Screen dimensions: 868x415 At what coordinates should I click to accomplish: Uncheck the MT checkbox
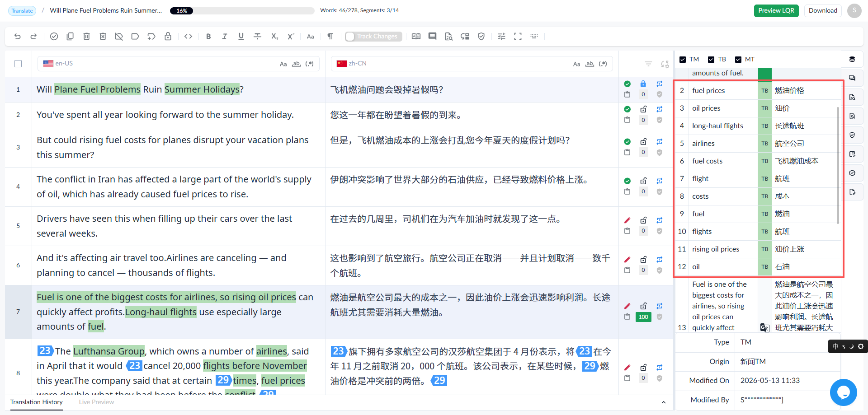[x=738, y=60]
